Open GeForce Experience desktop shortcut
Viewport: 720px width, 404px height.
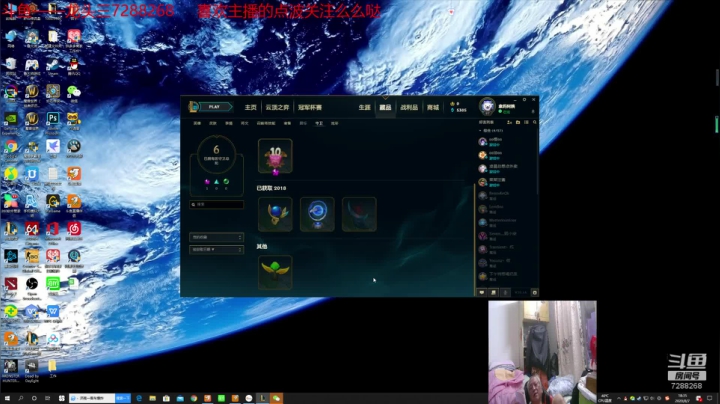[11, 121]
